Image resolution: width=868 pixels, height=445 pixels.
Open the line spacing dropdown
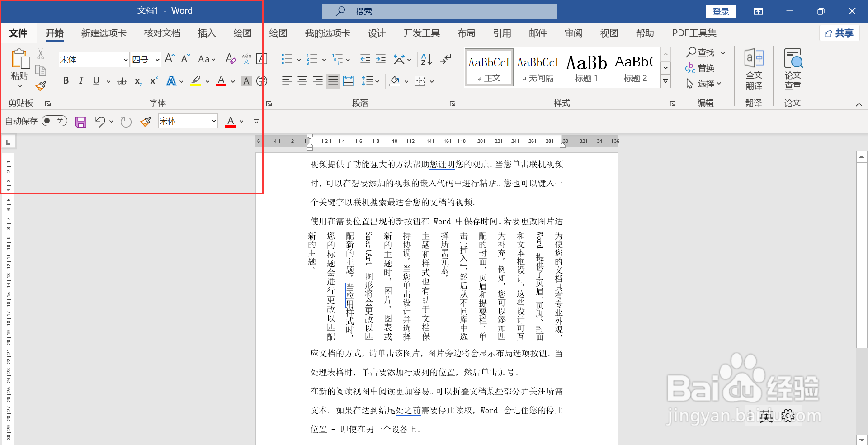tap(370, 81)
